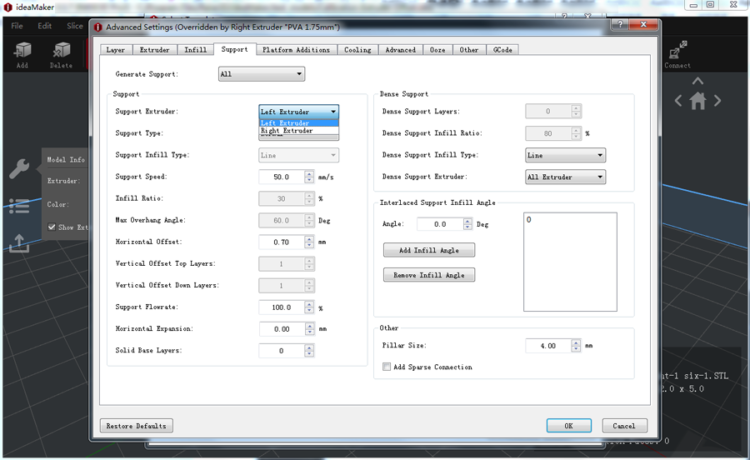Open the Other tab
The image size is (750, 460).
469,50
